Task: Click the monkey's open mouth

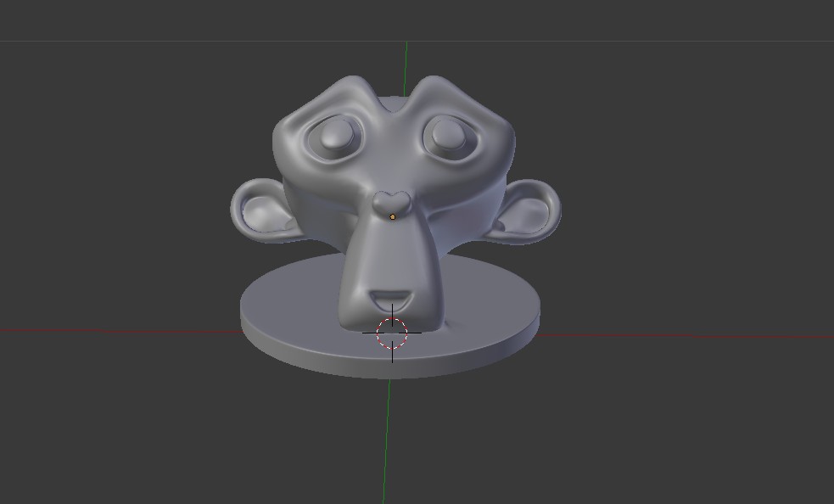Action: [x=391, y=299]
